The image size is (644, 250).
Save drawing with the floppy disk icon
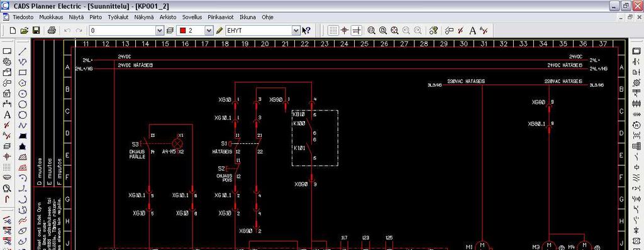[x=36, y=30]
